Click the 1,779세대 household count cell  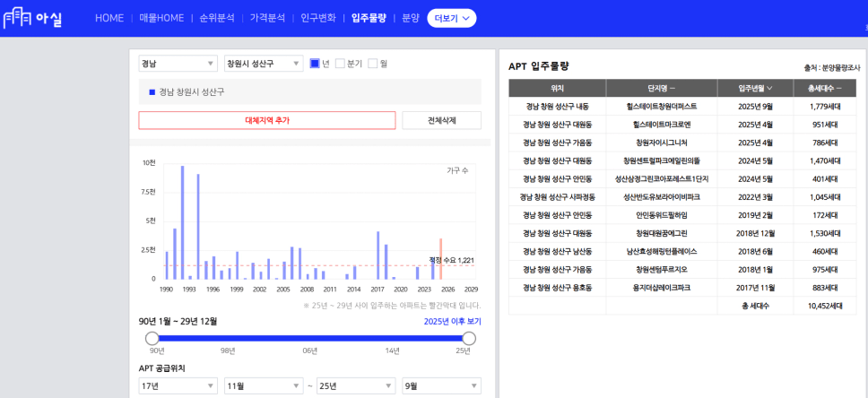tap(824, 107)
